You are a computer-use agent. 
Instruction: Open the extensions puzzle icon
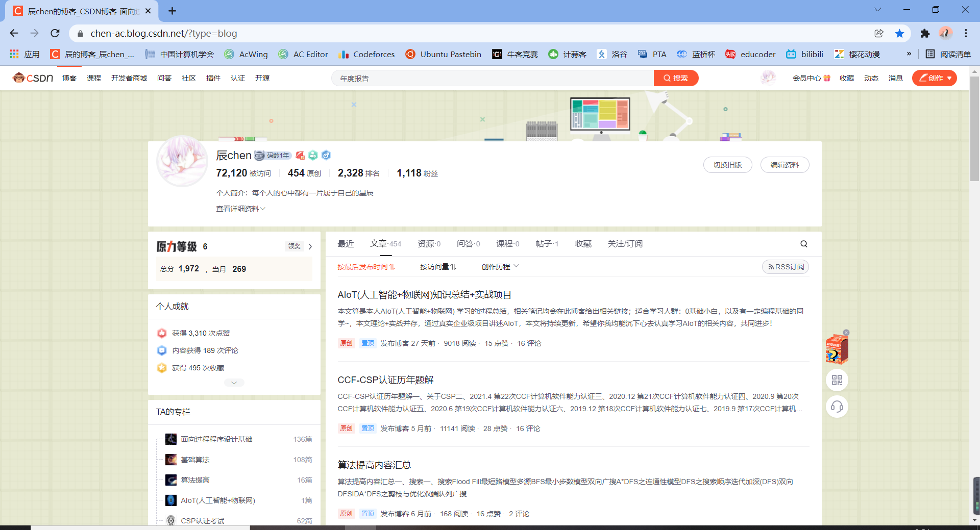point(925,33)
